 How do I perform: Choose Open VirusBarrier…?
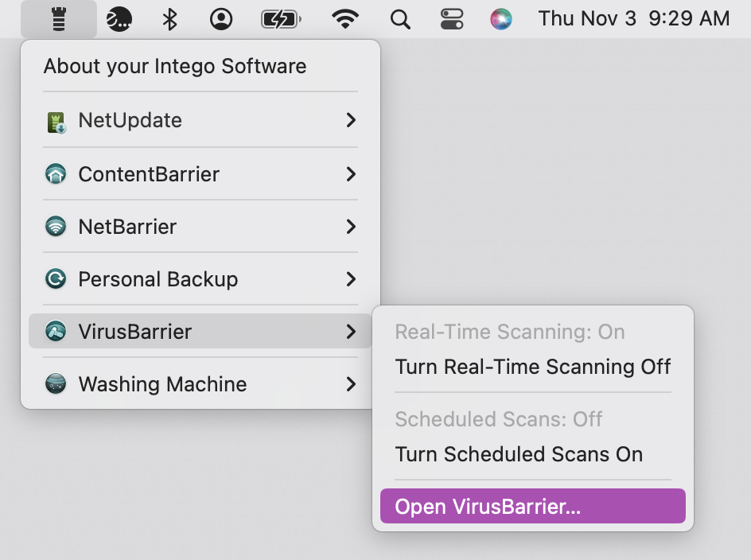532,506
